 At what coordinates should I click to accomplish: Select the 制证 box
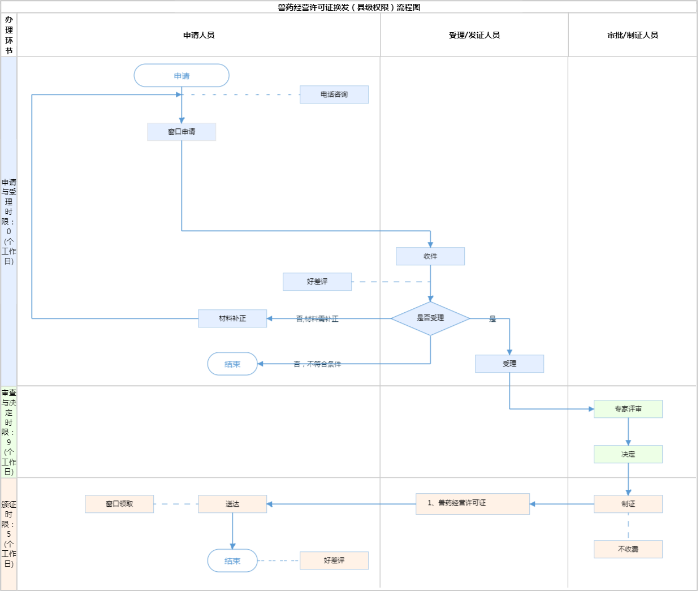pyautogui.click(x=628, y=504)
